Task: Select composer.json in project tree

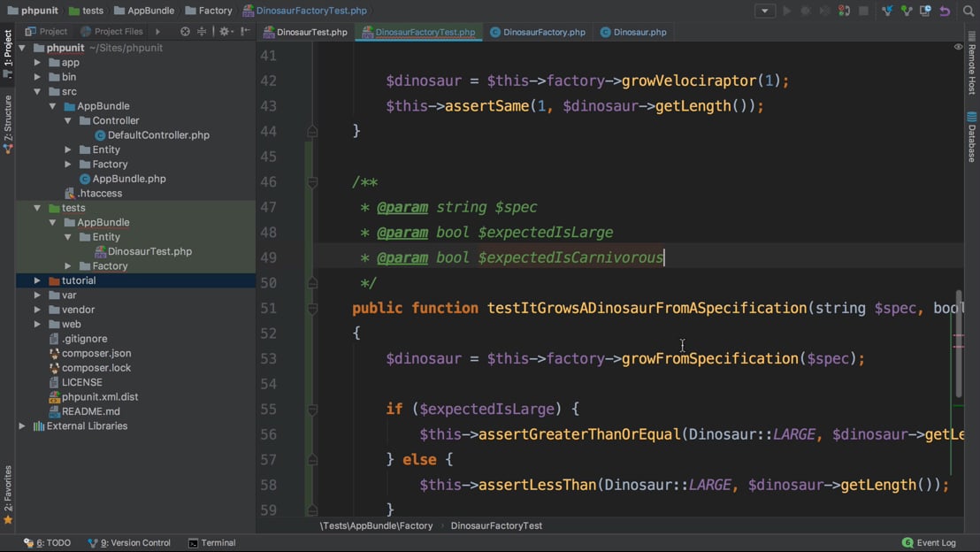Action: coord(90,353)
